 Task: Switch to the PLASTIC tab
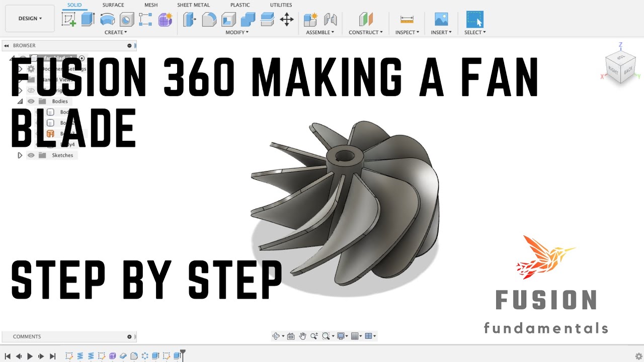coord(240,5)
